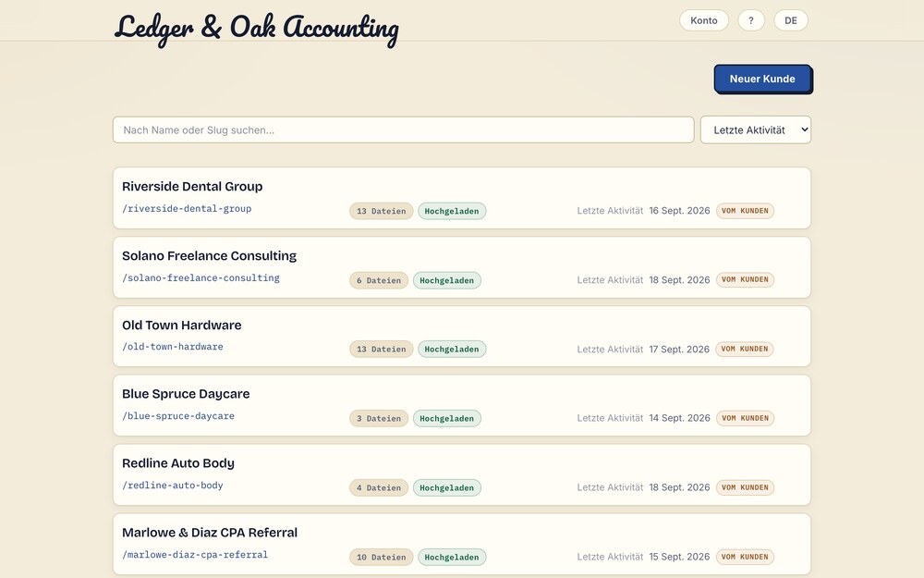Focus the name or slug search field
The width and height of the screenshot is (924, 578).
[x=403, y=129]
